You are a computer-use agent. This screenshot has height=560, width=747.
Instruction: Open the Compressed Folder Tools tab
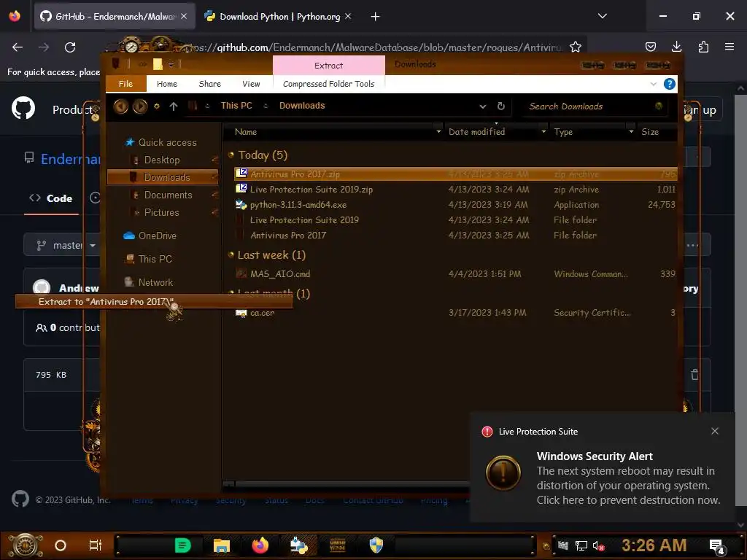tap(329, 84)
